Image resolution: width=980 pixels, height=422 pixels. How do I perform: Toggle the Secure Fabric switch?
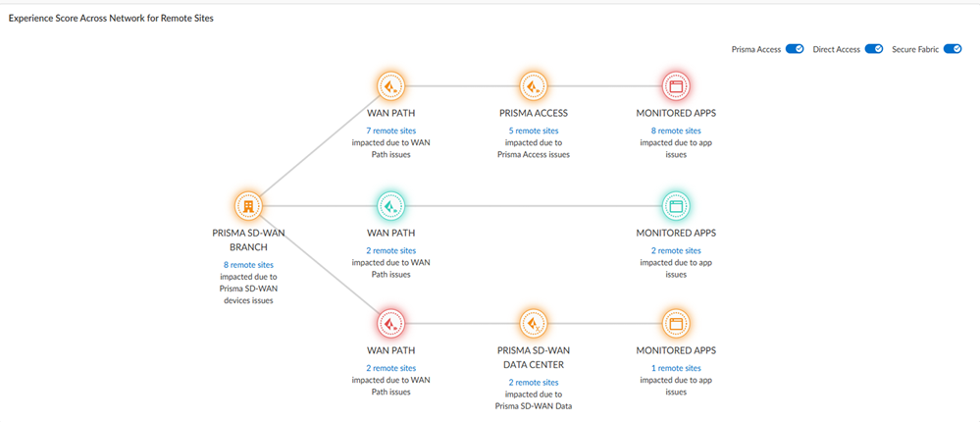[x=952, y=49]
